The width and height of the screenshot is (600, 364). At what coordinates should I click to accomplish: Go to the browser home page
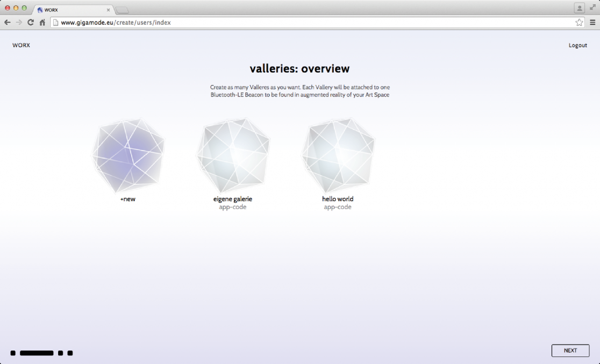coord(42,23)
